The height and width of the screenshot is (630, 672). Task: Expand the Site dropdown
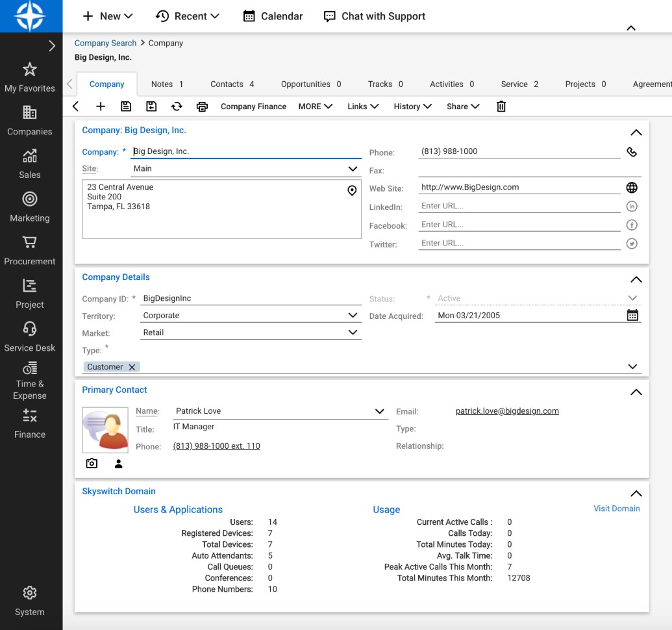353,169
